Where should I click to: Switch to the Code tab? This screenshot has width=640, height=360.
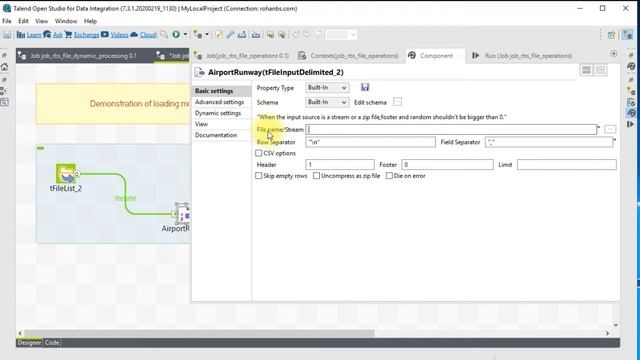[x=52, y=343]
